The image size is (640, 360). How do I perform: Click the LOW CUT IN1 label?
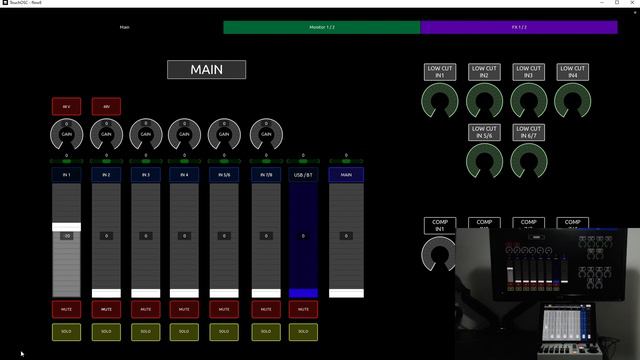point(440,72)
